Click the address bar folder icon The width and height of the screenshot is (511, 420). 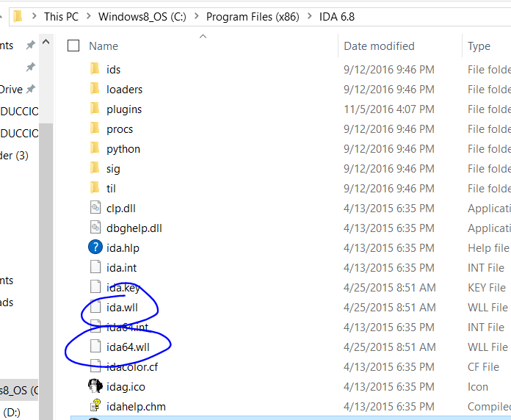tap(18, 16)
